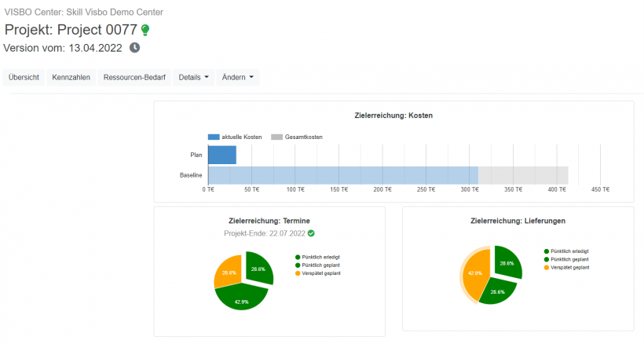This screenshot has height=344, width=644.
Task: Click the VISBO Center header text
Action: tap(86, 12)
